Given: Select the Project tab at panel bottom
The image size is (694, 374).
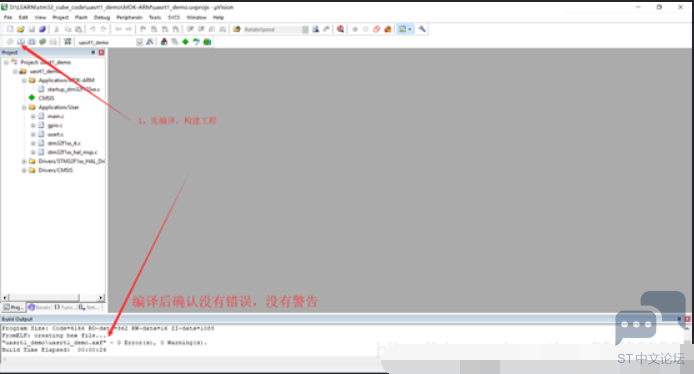Looking at the screenshot, I should [13, 307].
